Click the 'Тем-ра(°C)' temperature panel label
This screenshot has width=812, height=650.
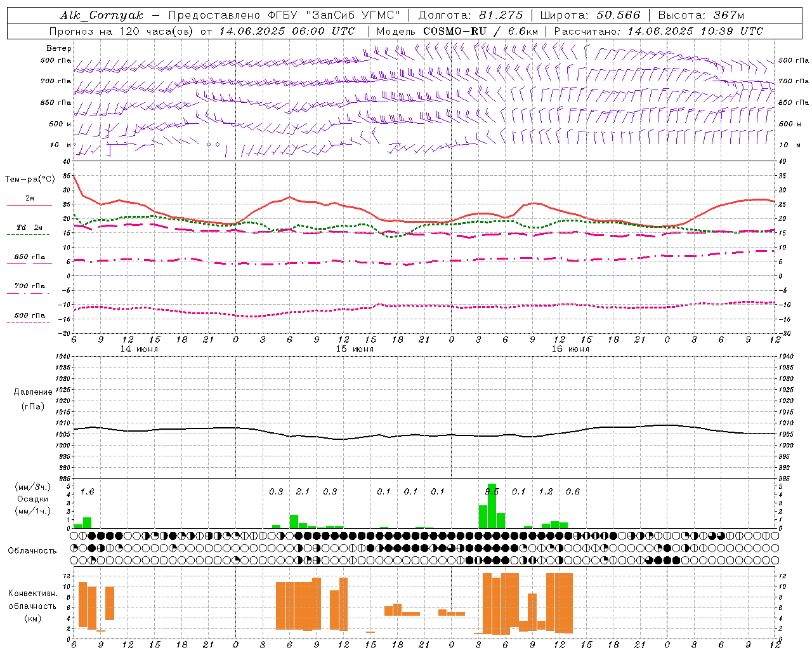click(x=30, y=180)
